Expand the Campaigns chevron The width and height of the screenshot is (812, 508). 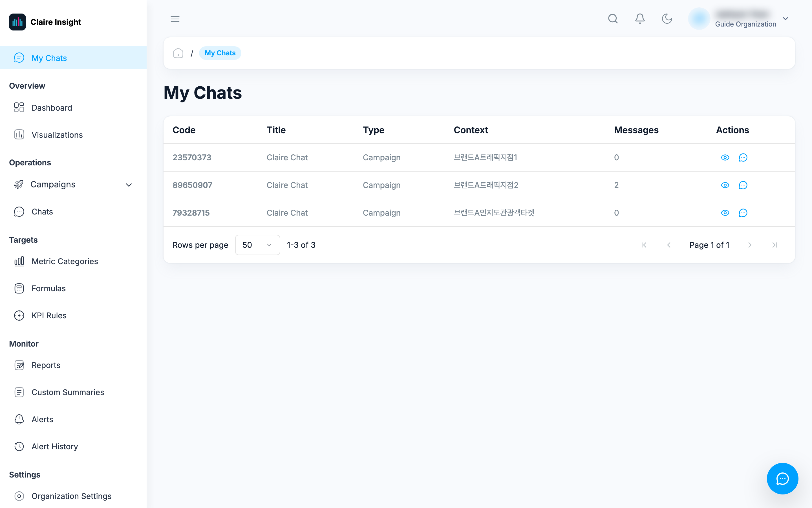click(129, 185)
